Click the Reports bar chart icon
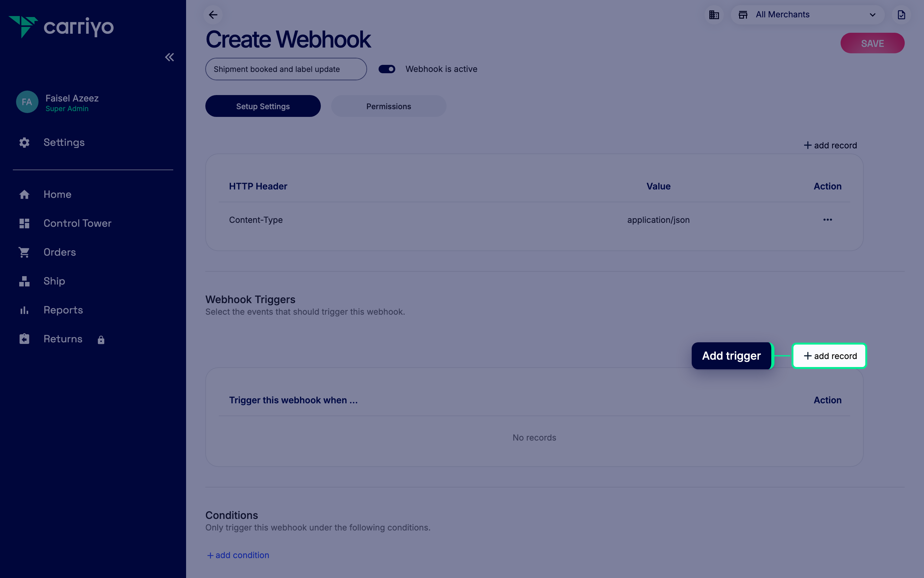Image resolution: width=924 pixels, height=578 pixels. coord(24,310)
